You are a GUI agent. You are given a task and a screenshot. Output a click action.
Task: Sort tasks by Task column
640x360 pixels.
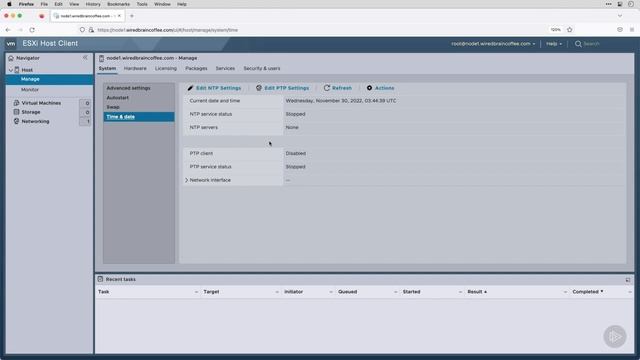(x=104, y=292)
